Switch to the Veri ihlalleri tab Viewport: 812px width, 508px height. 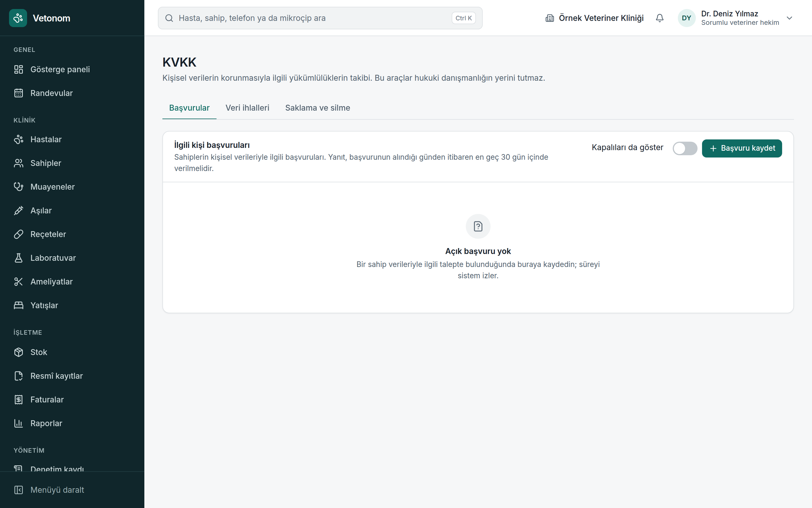click(x=247, y=108)
